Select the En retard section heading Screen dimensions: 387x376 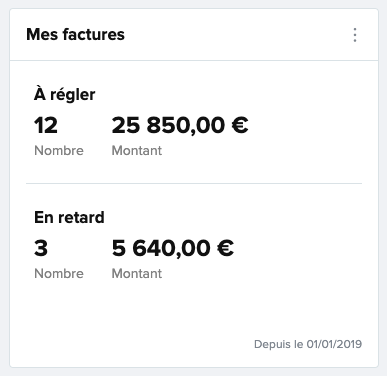[x=69, y=217]
